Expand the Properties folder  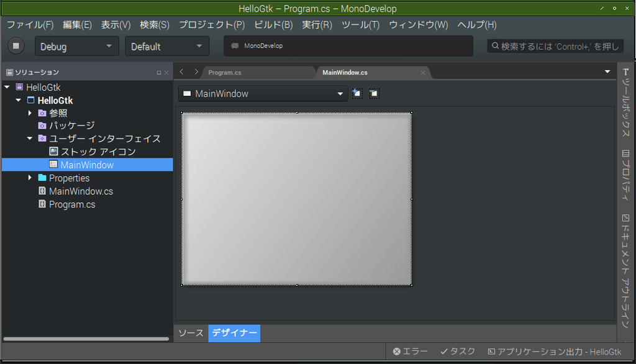pos(30,178)
